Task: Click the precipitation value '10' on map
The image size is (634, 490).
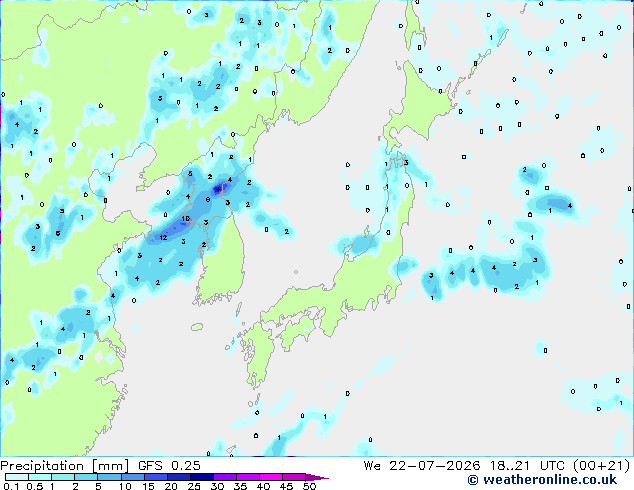Action: click(186, 219)
